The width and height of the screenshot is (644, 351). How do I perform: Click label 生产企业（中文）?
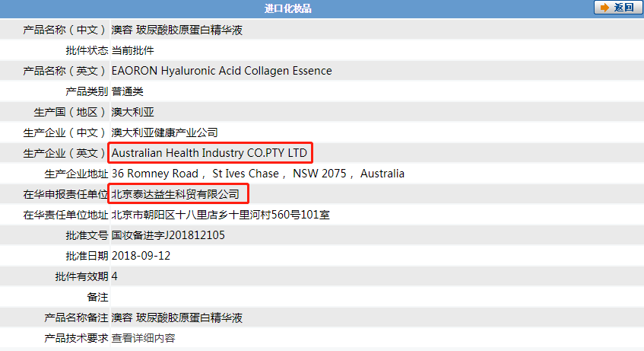click(65, 132)
